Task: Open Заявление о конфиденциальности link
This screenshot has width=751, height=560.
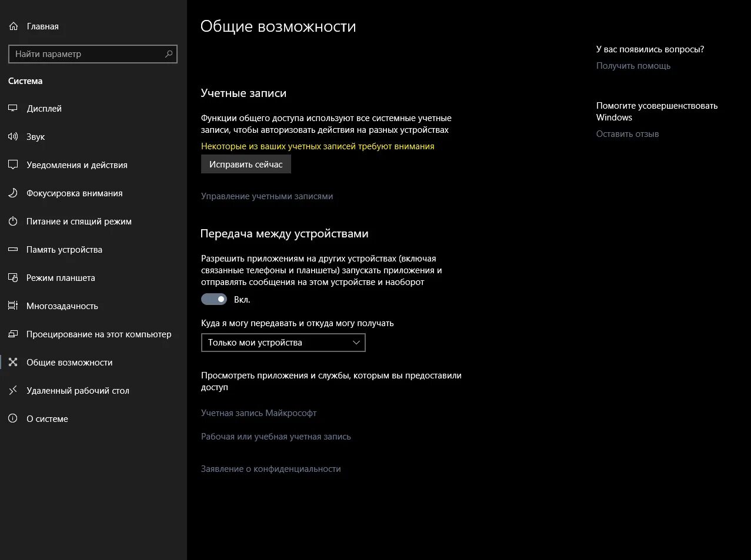Action: (271, 469)
